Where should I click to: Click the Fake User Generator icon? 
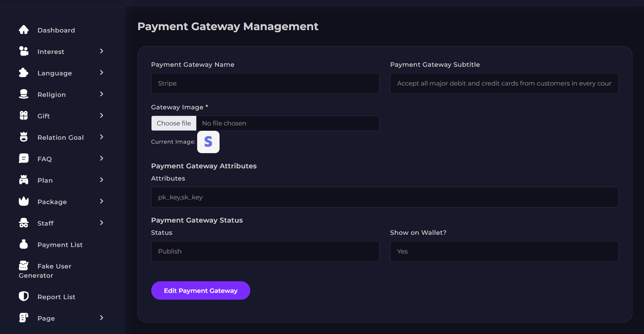click(x=24, y=265)
